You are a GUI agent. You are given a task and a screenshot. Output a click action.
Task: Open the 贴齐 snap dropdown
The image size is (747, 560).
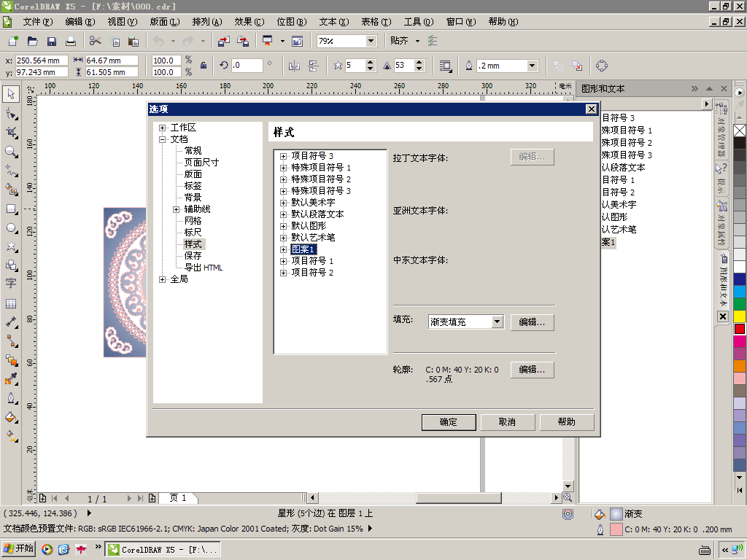coord(418,41)
